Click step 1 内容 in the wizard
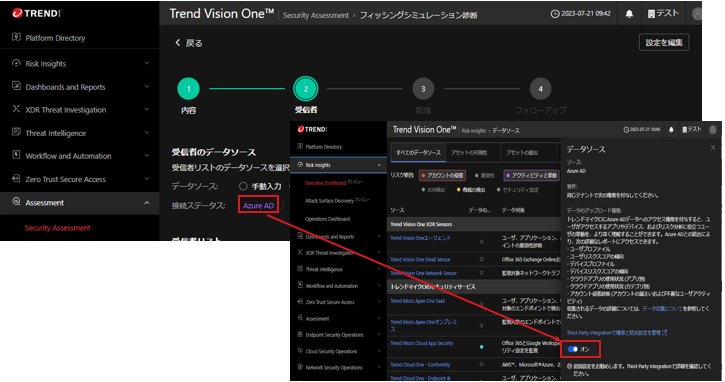This screenshot has height=382, width=725. [x=188, y=89]
